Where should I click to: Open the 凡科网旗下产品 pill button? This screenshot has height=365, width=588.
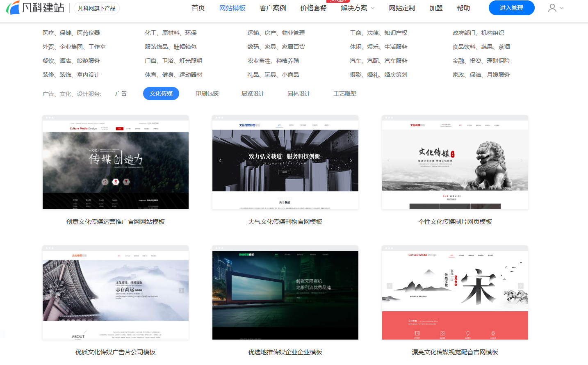(x=97, y=8)
